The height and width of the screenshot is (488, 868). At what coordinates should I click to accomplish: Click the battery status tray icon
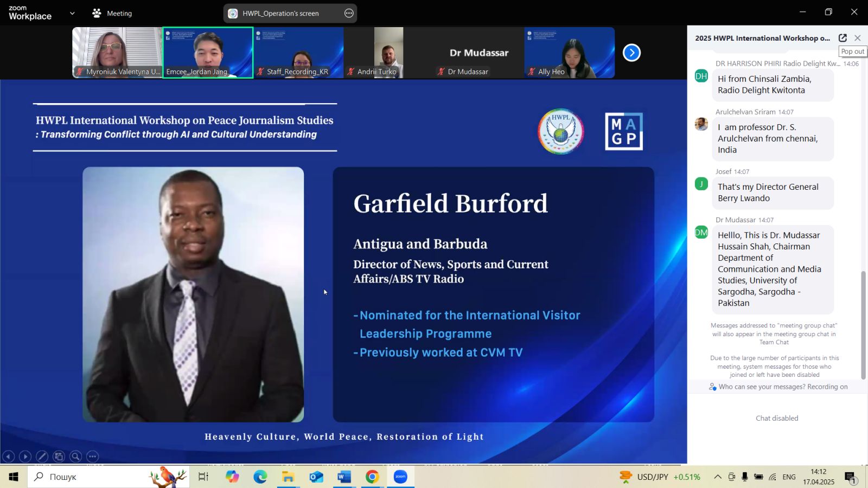point(758,477)
